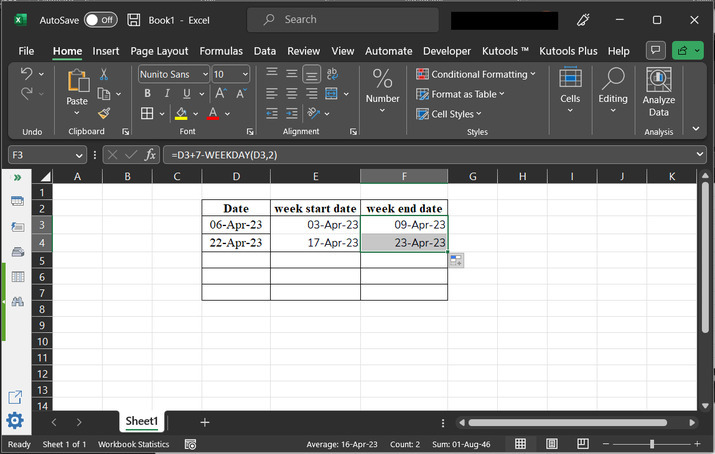
Task: Click the Insert Function fx icon
Action: (x=150, y=155)
